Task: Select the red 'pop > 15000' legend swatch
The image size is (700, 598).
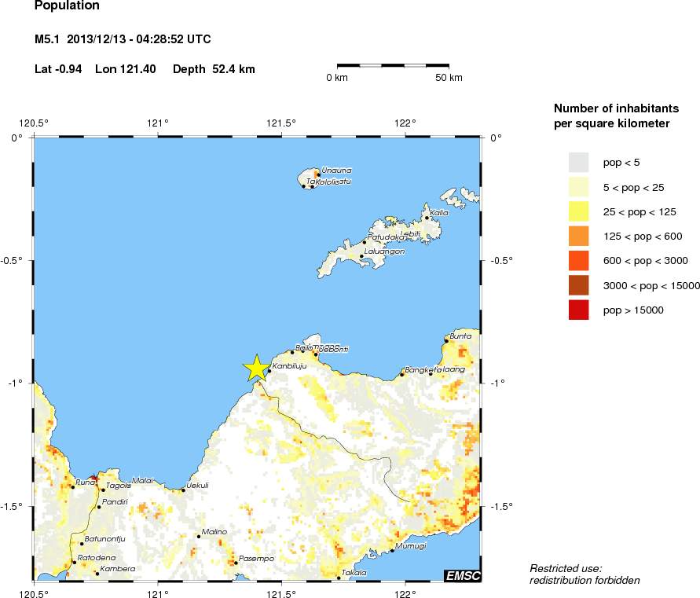Action: tap(578, 310)
